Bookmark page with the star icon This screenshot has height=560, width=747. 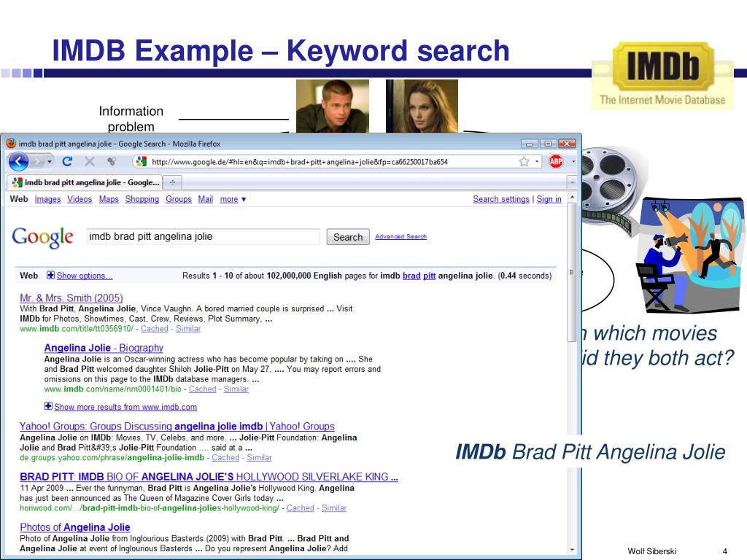[x=524, y=161]
